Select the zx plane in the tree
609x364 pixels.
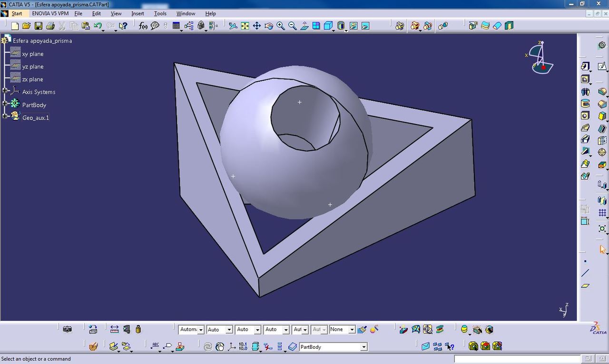click(32, 79)
